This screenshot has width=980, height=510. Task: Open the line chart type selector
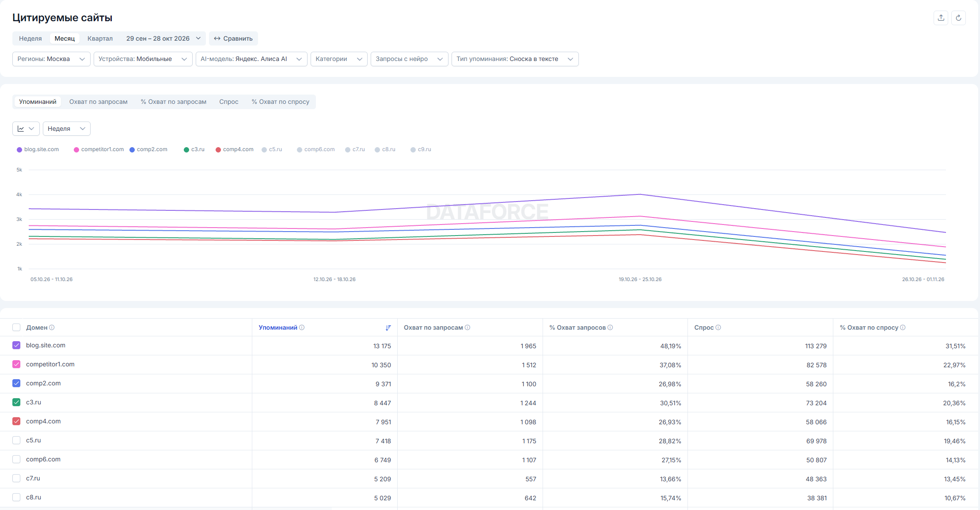tap(26, 129)
